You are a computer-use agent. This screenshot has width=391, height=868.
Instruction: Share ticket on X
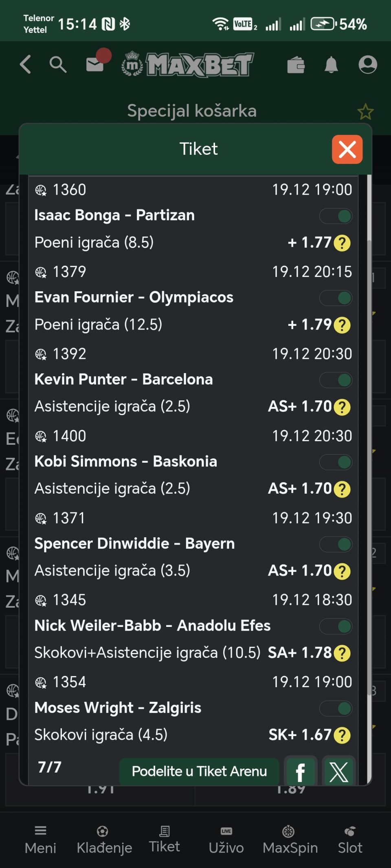[x=339, y=771]
